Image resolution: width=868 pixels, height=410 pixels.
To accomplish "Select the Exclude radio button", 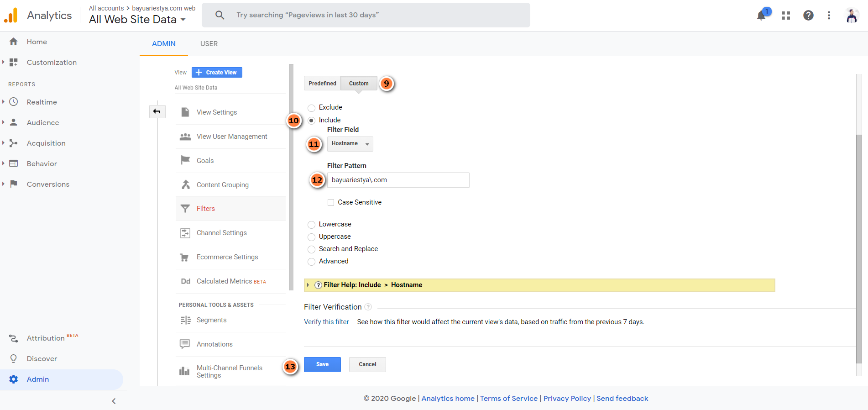I will click(x=311, y=108).
